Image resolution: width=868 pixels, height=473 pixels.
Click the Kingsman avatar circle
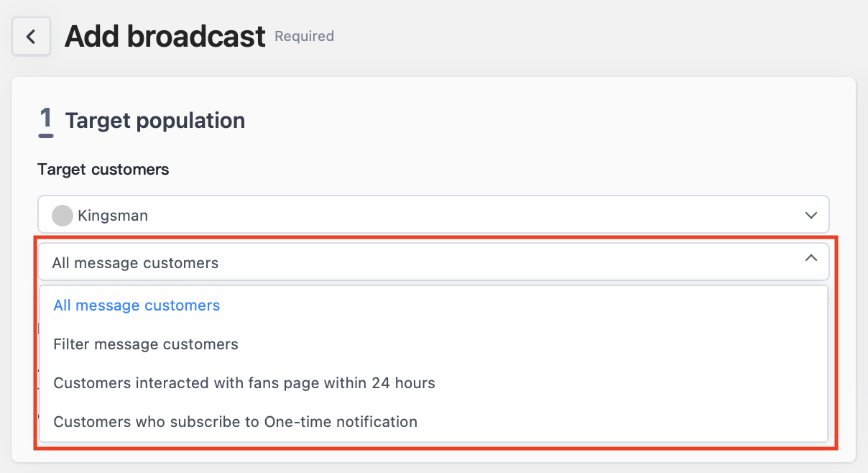63,216
